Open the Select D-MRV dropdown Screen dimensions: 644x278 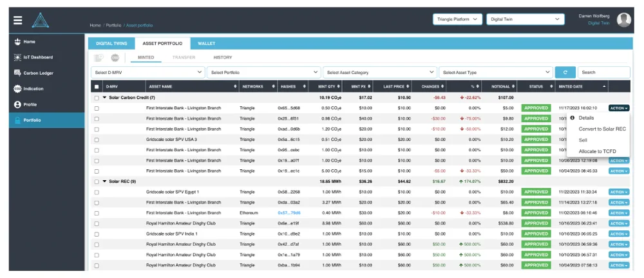pos(148,72)
